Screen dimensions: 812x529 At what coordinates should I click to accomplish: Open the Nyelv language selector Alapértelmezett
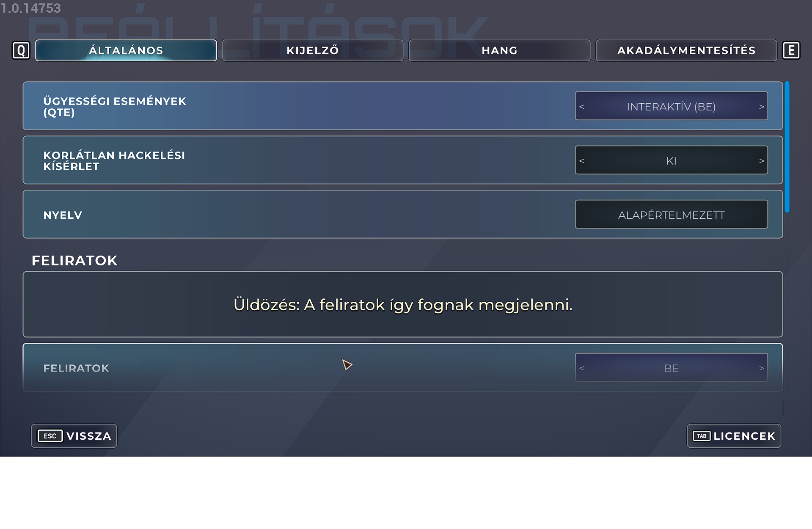671,215
